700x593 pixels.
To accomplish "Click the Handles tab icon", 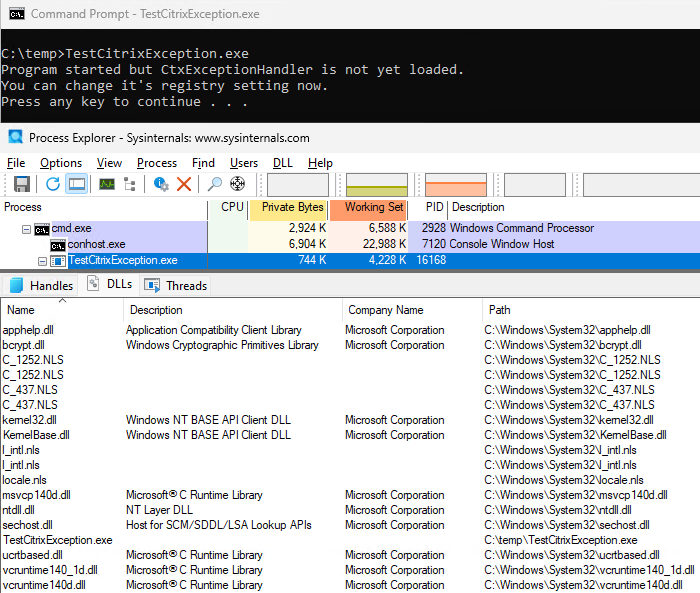I will (x=16, y=285).
